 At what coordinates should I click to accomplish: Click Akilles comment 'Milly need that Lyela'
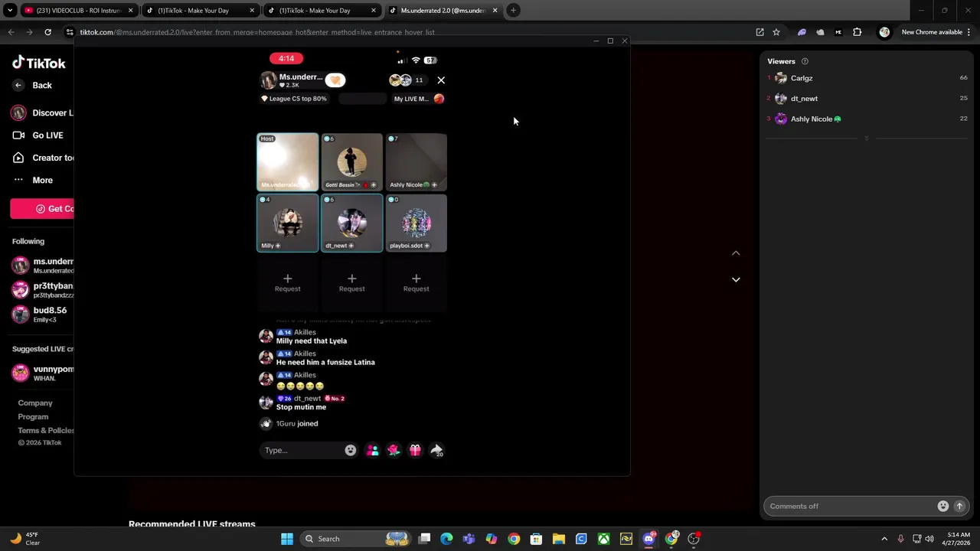point(312,341)
